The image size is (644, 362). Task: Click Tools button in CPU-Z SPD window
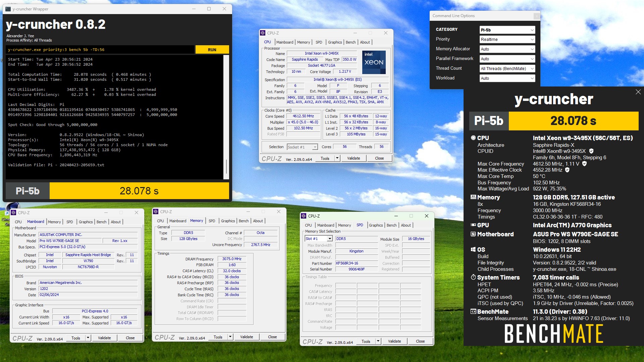point(366,341)
